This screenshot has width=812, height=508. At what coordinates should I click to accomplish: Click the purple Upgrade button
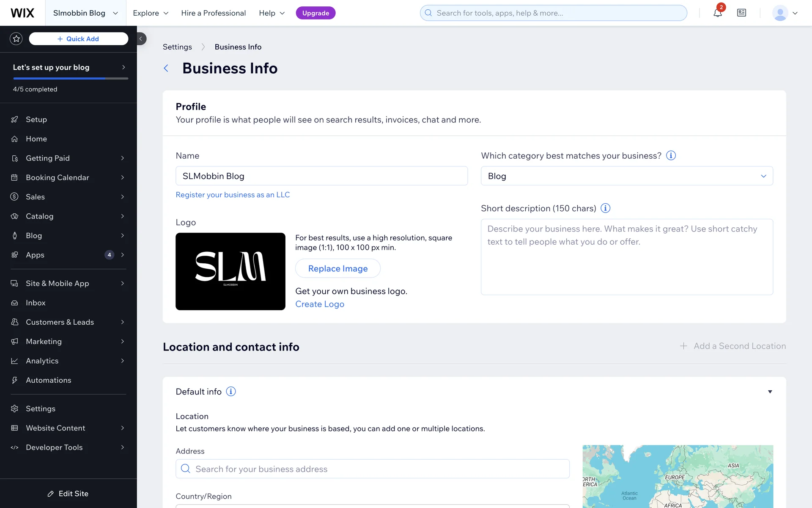click(315, 13)
